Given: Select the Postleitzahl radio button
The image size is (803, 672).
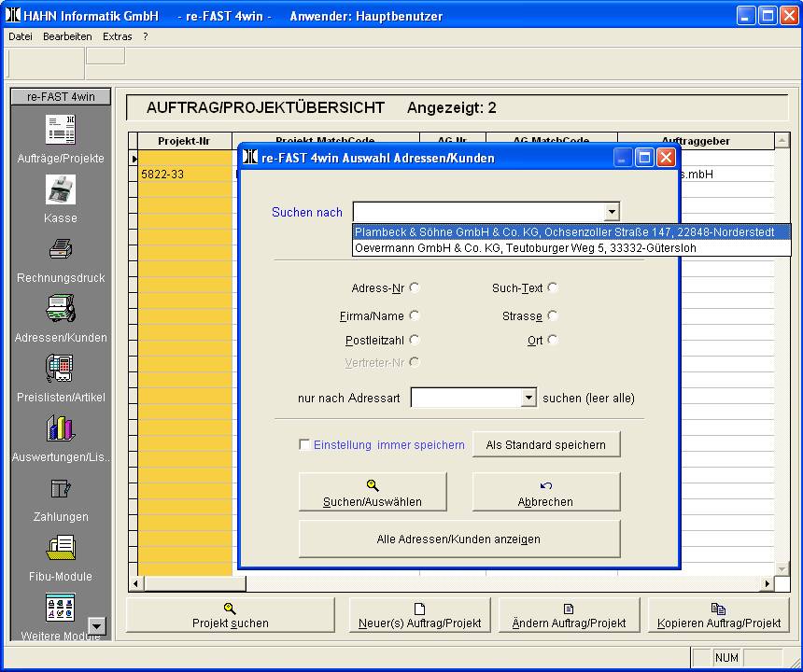Looking at the screenshot, I should (415, 340).
